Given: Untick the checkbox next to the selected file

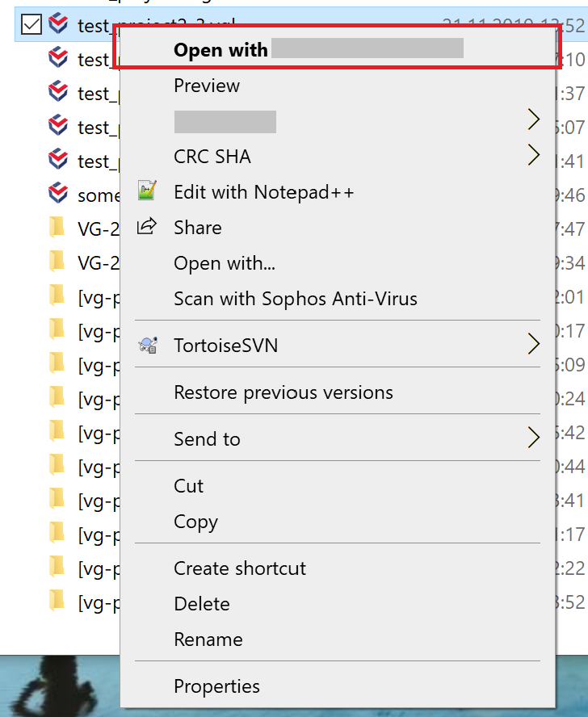Looking at the screenshot, I should [x=30, y=24].
